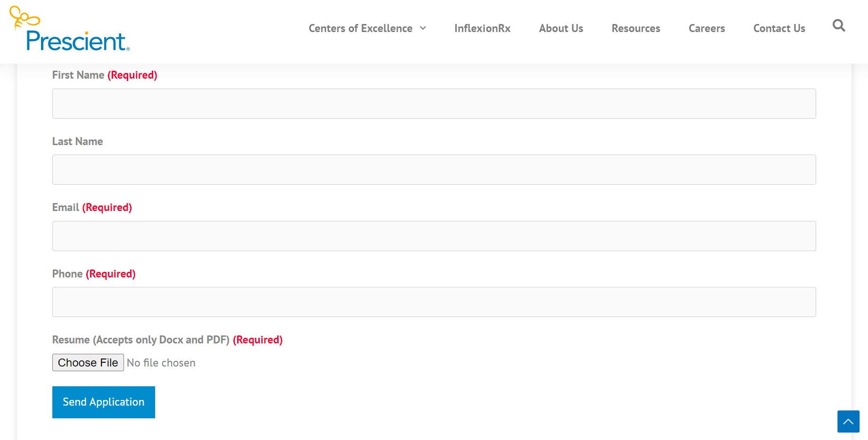Expand the Centers of Excellence chevron
This screenshot has height=440, width=868.
423,28
